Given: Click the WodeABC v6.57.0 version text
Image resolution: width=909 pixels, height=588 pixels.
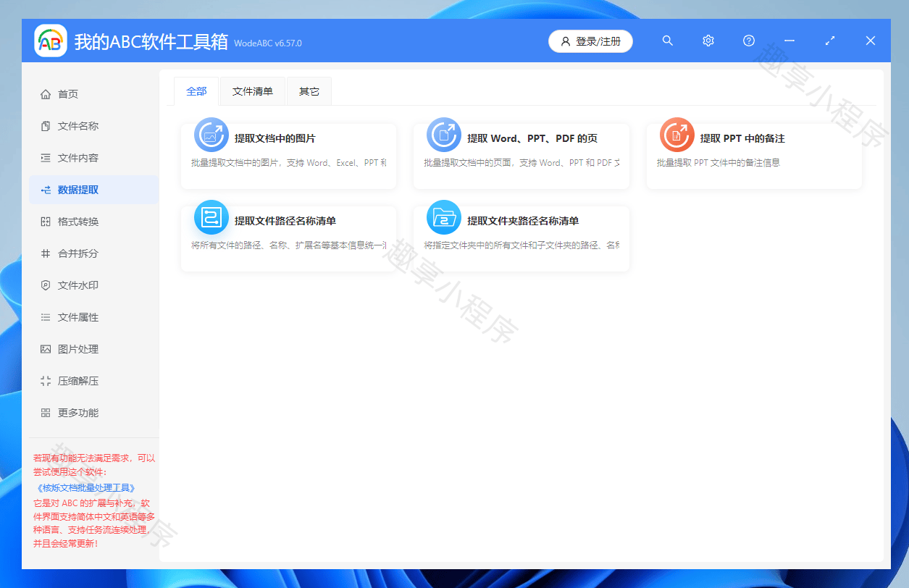Looking at the screenshot, I should (268, 43).
